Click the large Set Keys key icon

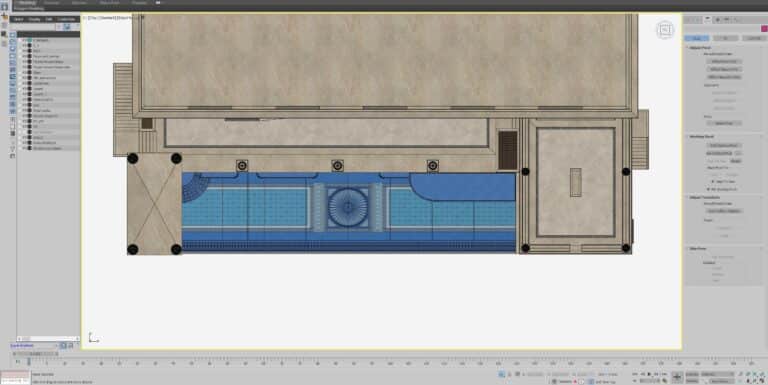(x=677, y=377)
